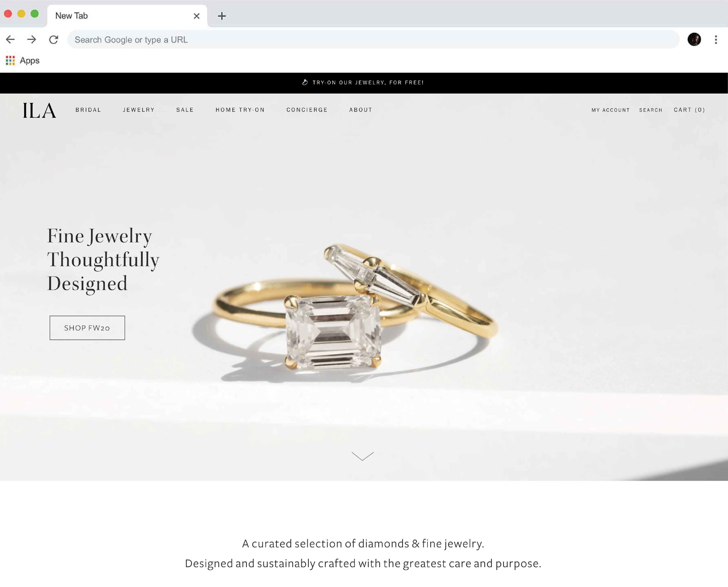
Task: Click the ILA logo
Action: pyautogui.click(x=40, y=110)
